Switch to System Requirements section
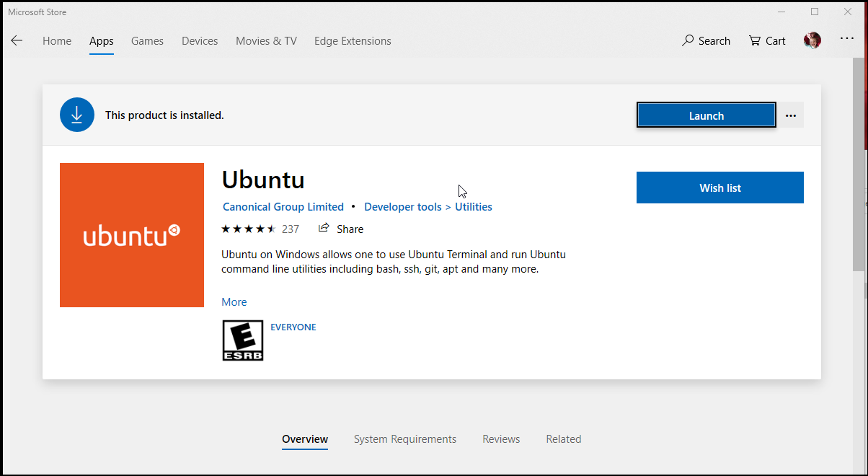This screenshot has height=476, width=868. (x=405, y=439)
